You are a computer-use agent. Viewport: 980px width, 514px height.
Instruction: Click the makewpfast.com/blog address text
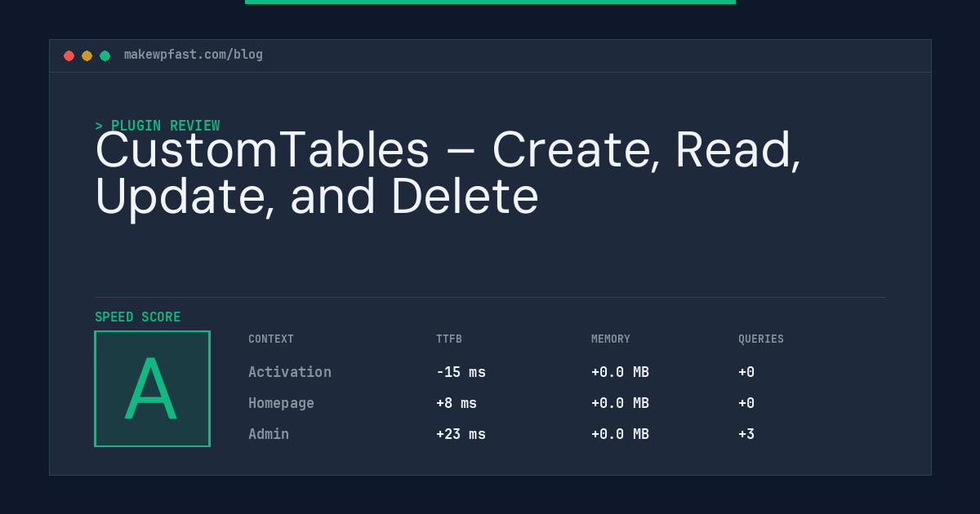pos(194,55)
